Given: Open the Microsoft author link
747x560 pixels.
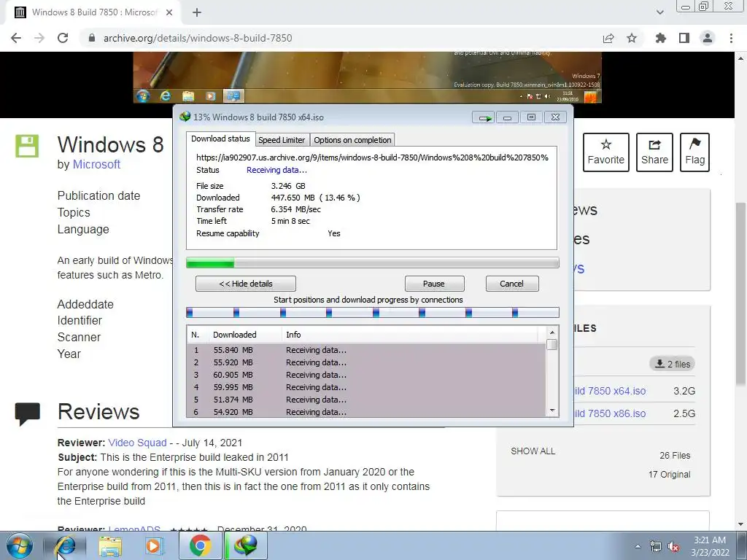Looking at the screenshot, I should (x=96, y=164).
